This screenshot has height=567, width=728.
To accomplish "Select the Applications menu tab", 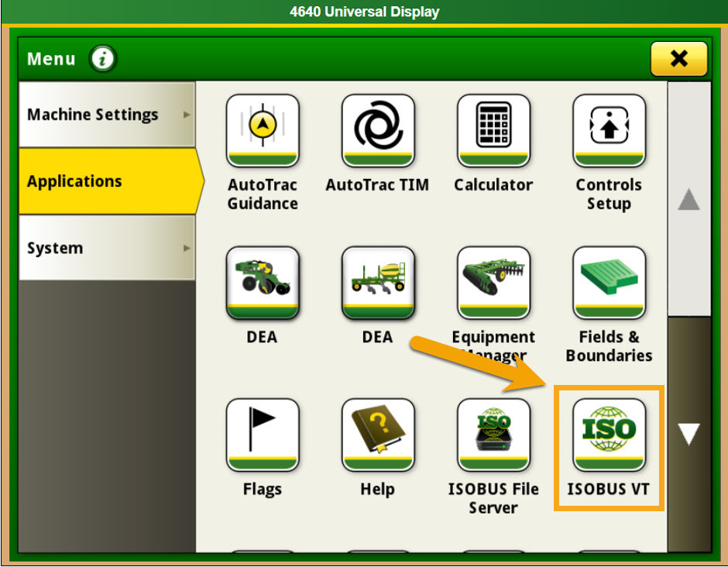I will click(111, 181).
